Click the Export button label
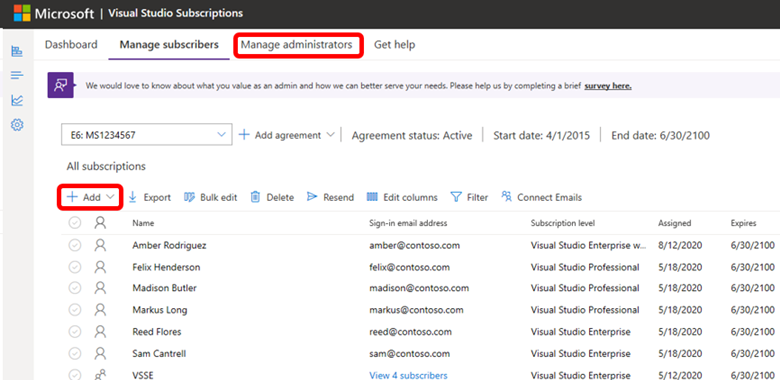Image resolution: width=780 pixels, height=380 pixels. [x=157, y=197]
